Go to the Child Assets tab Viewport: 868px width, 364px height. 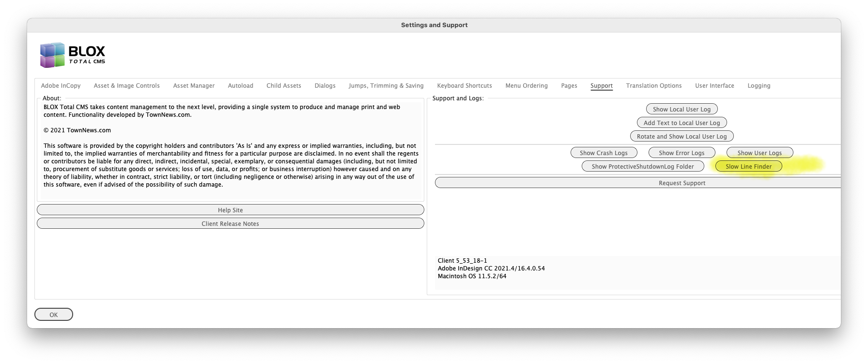(284, 86)
